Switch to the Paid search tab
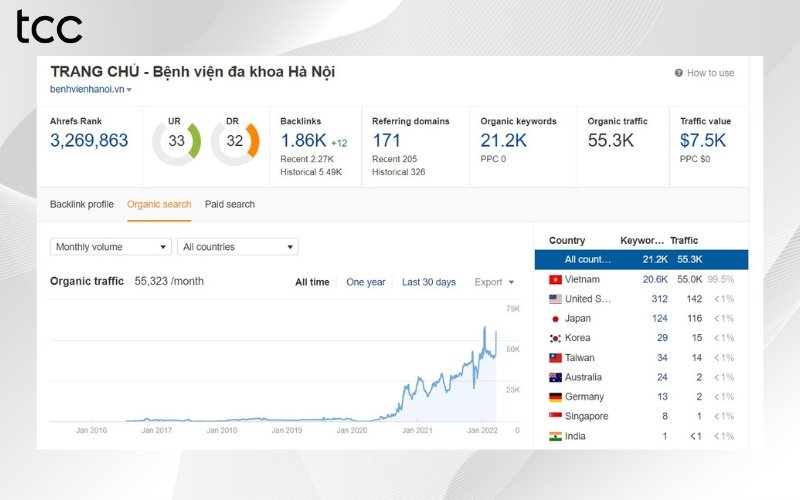Screen dimensions: 800x500 click(x=230, y=205)
